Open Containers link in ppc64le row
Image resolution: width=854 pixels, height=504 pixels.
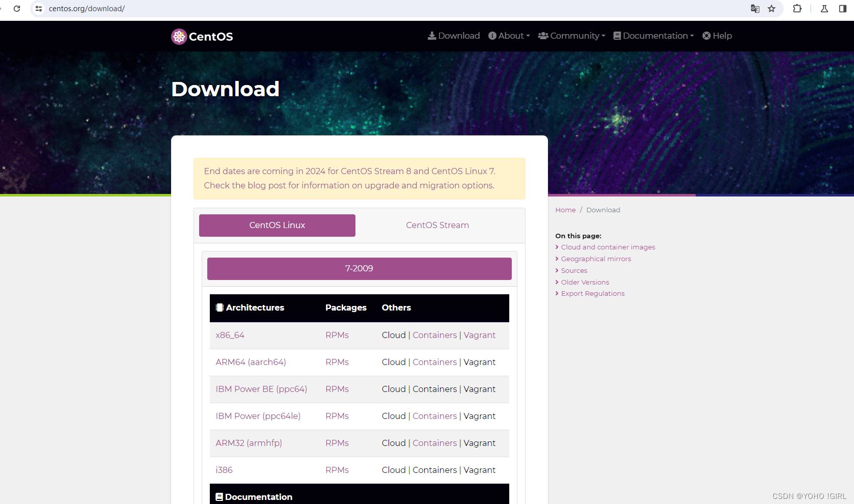(x=435, y=416)
